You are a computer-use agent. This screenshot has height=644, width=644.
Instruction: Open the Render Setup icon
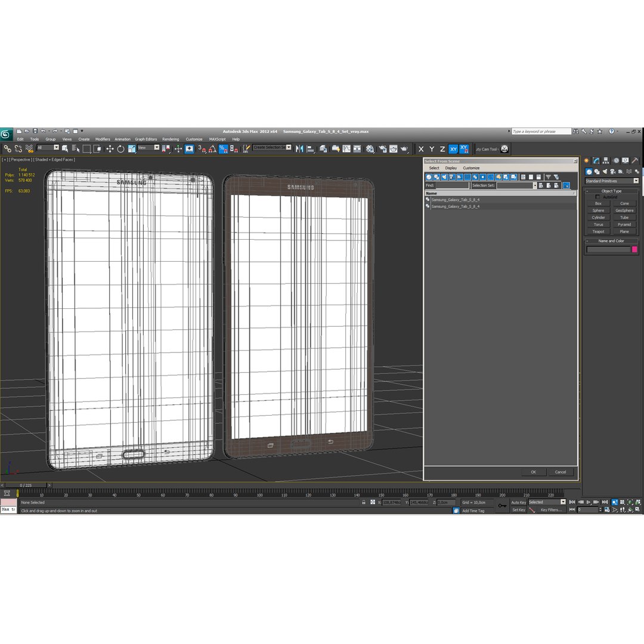(x=382, y=148)
